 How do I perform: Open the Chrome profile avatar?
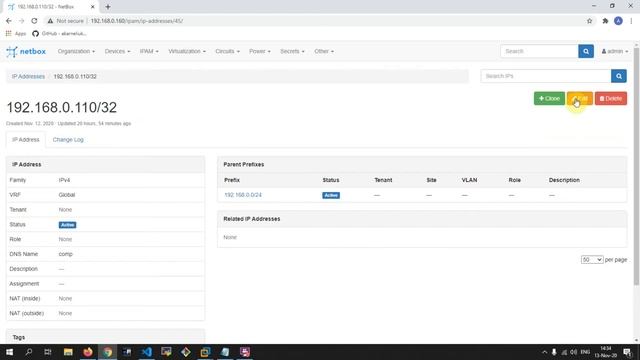click(x=618, y=21)
